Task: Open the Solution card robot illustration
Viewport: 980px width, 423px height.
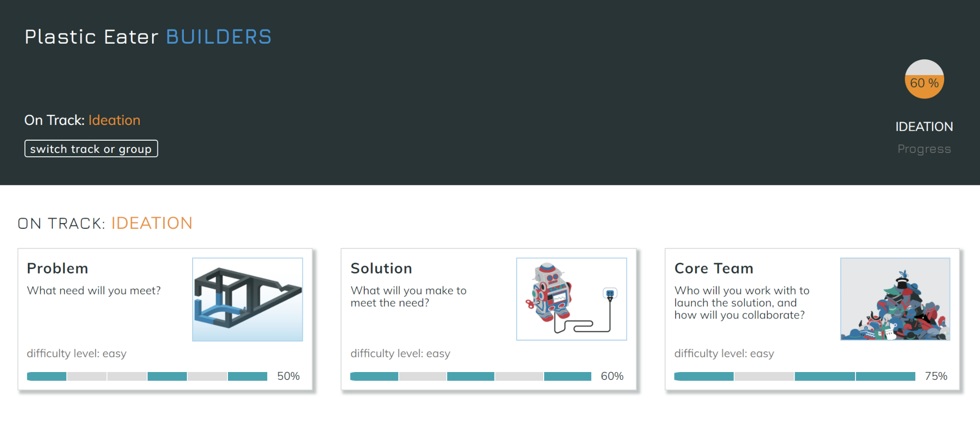Action: click(572, 299)
